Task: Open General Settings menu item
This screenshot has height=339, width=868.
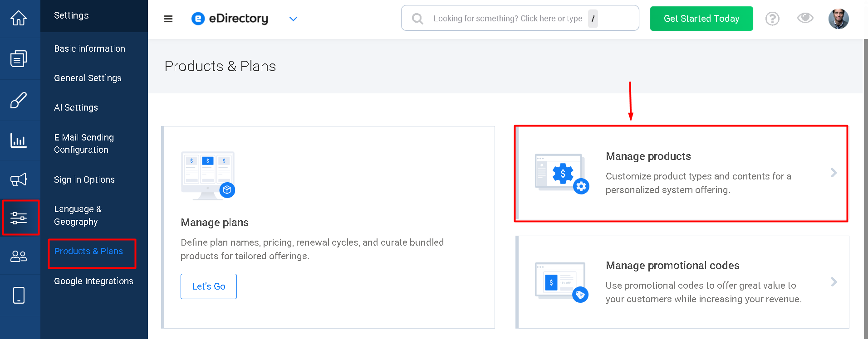Action: 88,78
